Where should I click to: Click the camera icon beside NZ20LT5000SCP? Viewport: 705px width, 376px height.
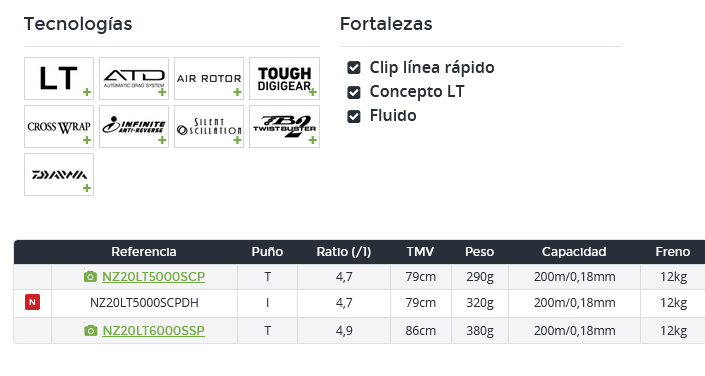[90, 277]
